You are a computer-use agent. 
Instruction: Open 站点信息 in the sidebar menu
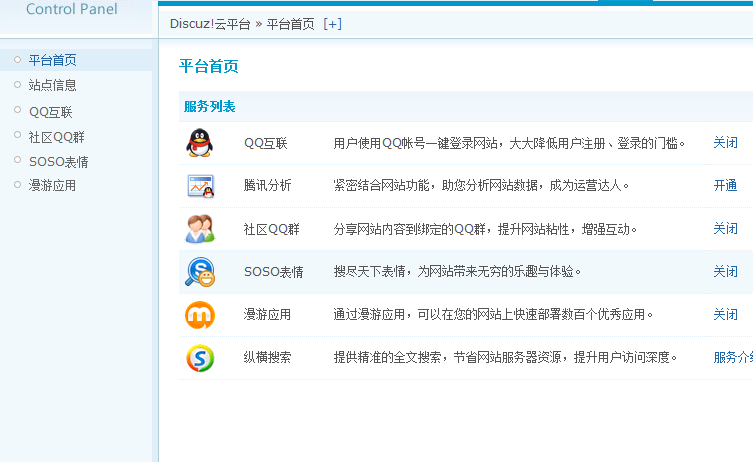(52, 85)
